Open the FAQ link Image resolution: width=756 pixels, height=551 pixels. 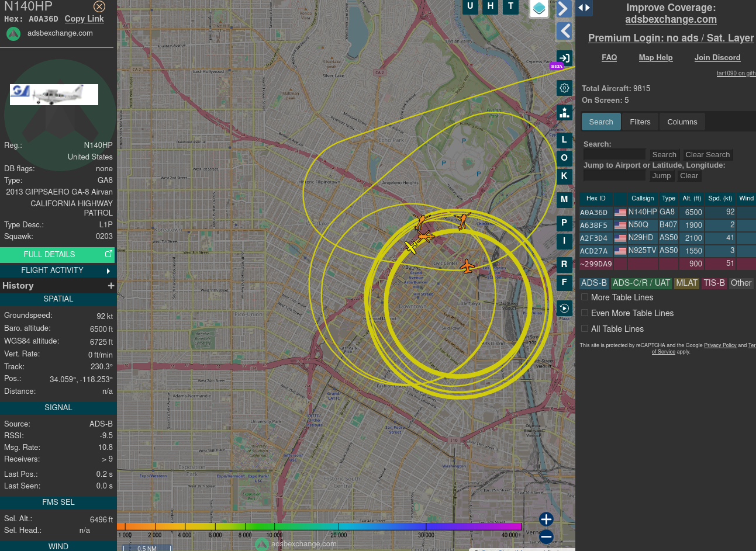pyautogui.click(x=609, y=58)
